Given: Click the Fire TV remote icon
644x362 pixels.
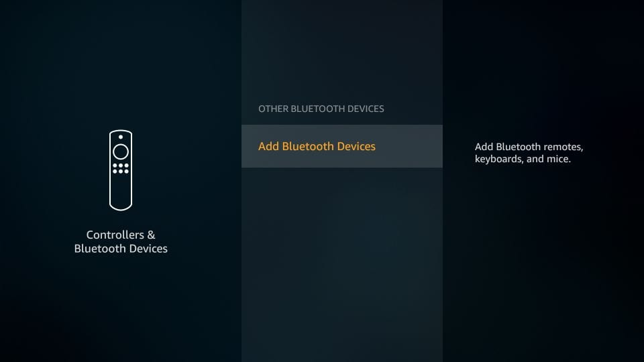Looking at the screenshot, I should pyautogui.click(x=121, y=170).
